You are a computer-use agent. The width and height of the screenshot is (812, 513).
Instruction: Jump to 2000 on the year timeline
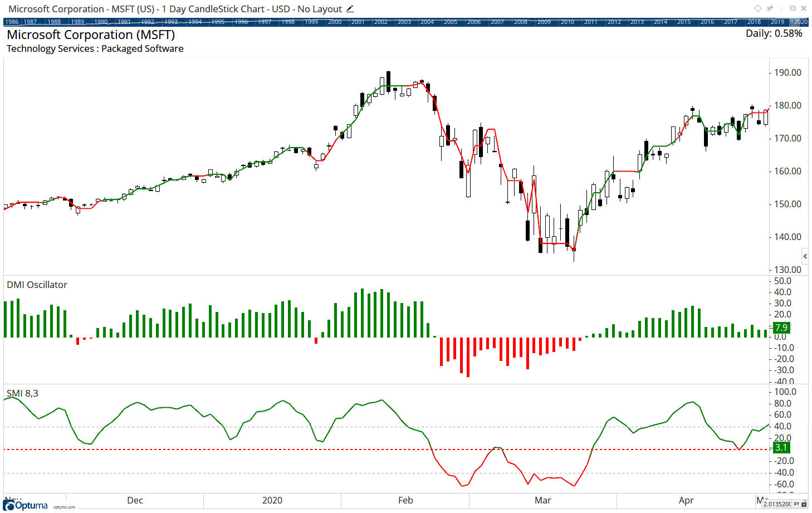tap(335, 22)
